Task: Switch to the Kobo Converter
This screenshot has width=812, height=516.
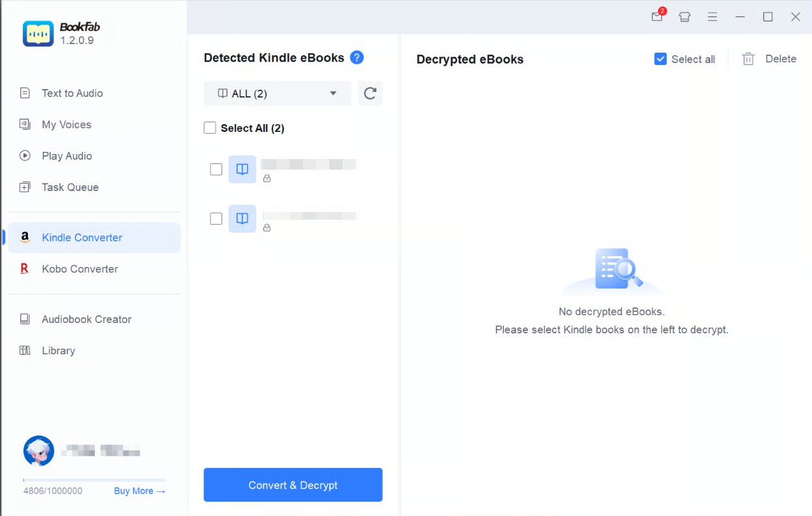Action: (x=79, y=268)
